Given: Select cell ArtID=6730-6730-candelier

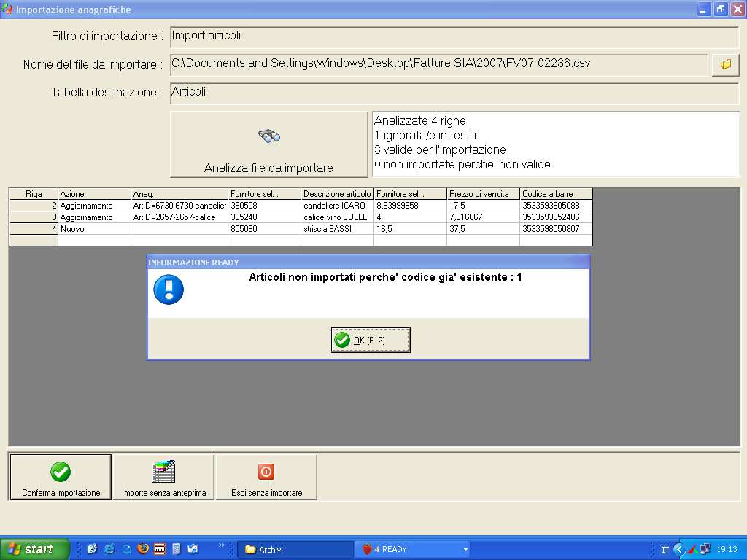Looking at the screenshot, I should 179,206.
